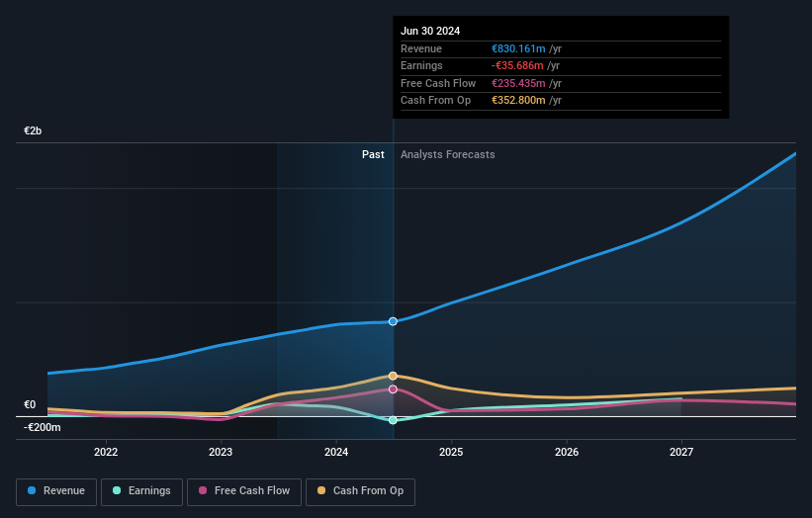Click the €352.800m cash from op value
The width and height of the screenshot is (812, 518).
[518, 101]
